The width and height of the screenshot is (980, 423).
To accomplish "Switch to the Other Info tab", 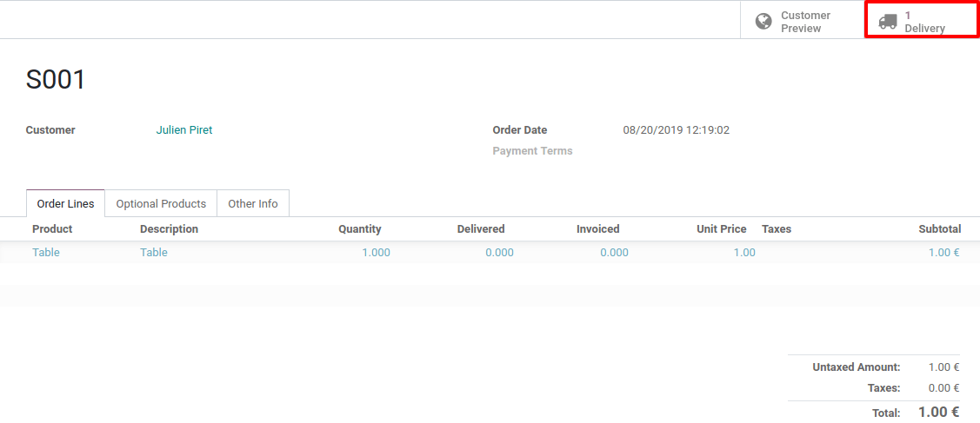I will (252, 203).
